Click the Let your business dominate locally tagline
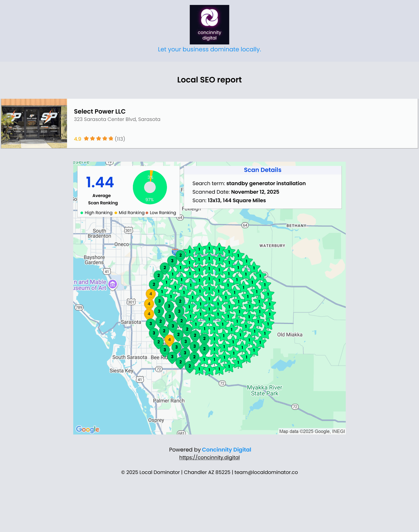 [x=209, y=49]
